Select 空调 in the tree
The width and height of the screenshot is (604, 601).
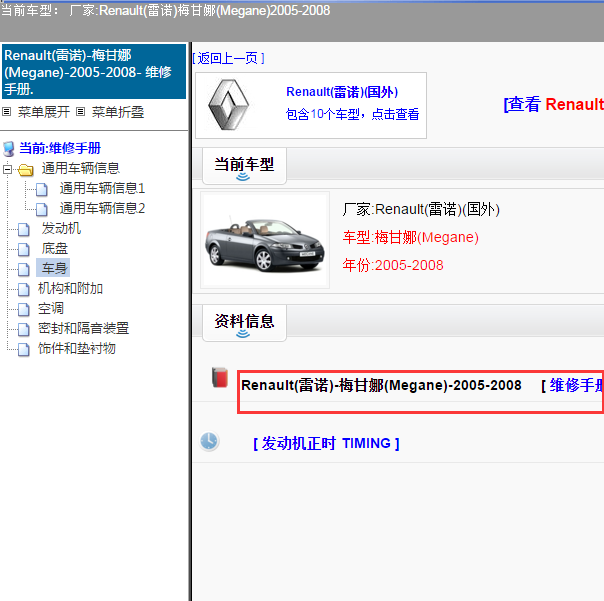click(x=50, y=309)
